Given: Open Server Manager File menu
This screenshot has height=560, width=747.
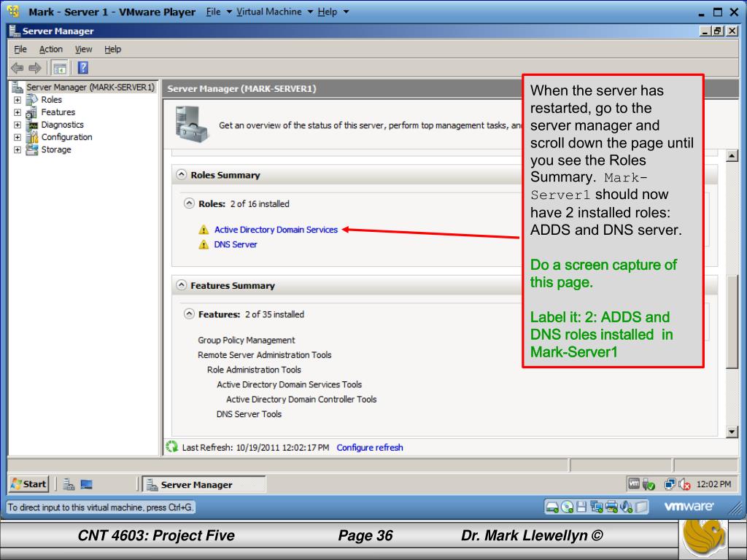Looking at the screenshot, I should coord(20,49).
